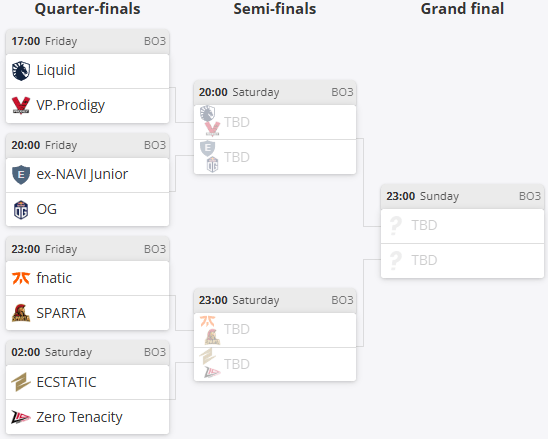Open the 17:00 Friday quarter-final match header
This screenshot has width=548, height=439.
point(87,41)
